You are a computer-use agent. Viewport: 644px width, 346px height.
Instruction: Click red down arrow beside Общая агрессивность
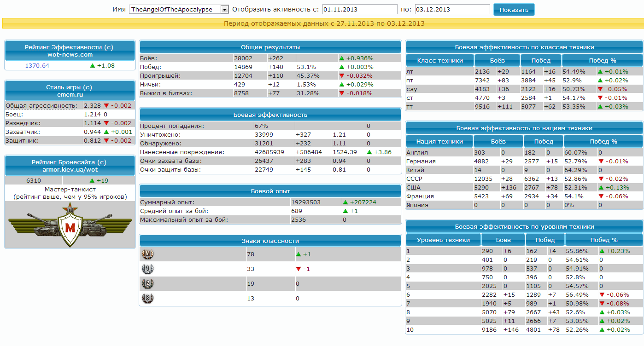coord(106,106)
